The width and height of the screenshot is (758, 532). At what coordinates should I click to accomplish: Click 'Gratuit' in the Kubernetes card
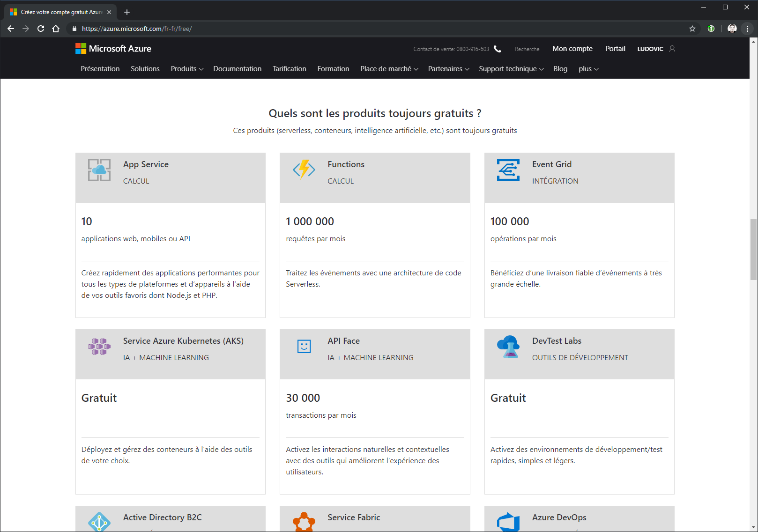99,398
